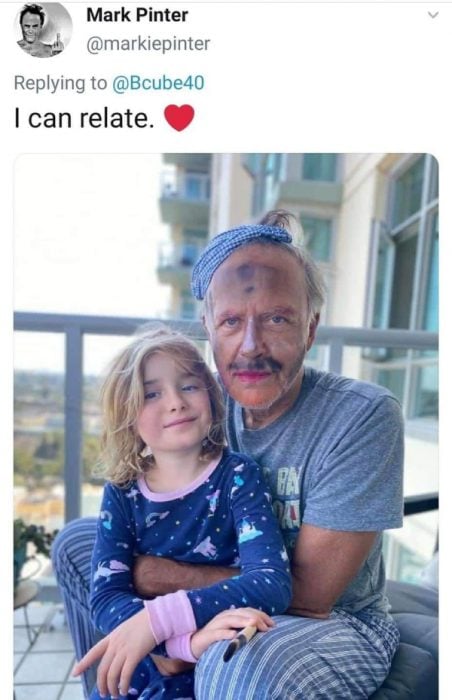Click the red heart emoji

coord(179,118)
